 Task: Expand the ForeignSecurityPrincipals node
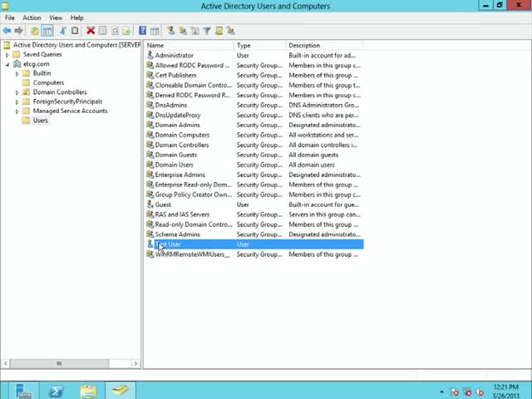[x=17, y=101]
